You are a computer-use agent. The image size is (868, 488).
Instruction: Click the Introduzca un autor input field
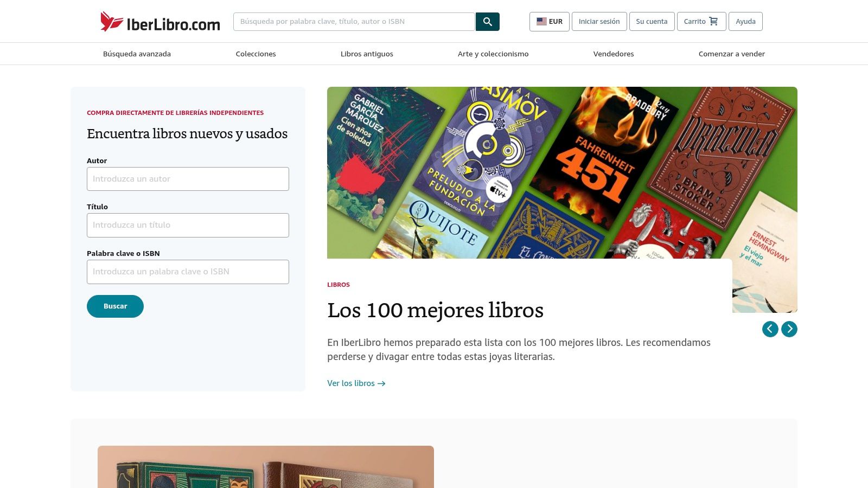[x=188, y=179]
